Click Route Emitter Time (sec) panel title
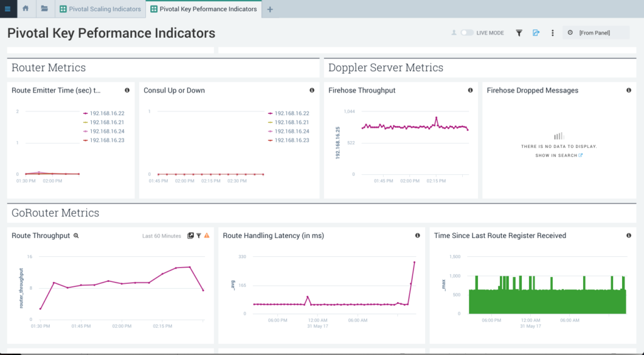The width and height of the screenshot is (644, 355). tap(56, 91)
